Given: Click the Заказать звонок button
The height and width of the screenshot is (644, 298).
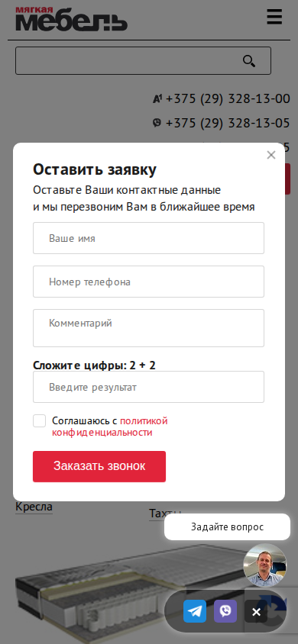Looking at the screenshot, I should pos(99,466).
